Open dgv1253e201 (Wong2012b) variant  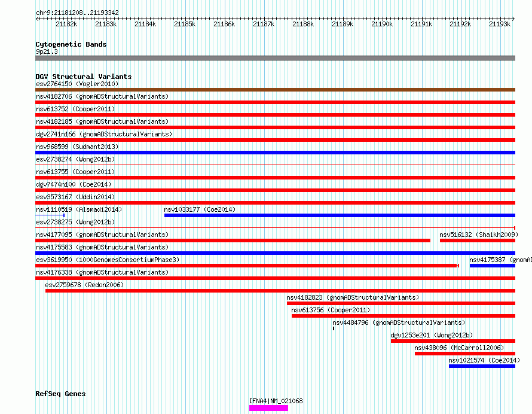tap(432, 335)
